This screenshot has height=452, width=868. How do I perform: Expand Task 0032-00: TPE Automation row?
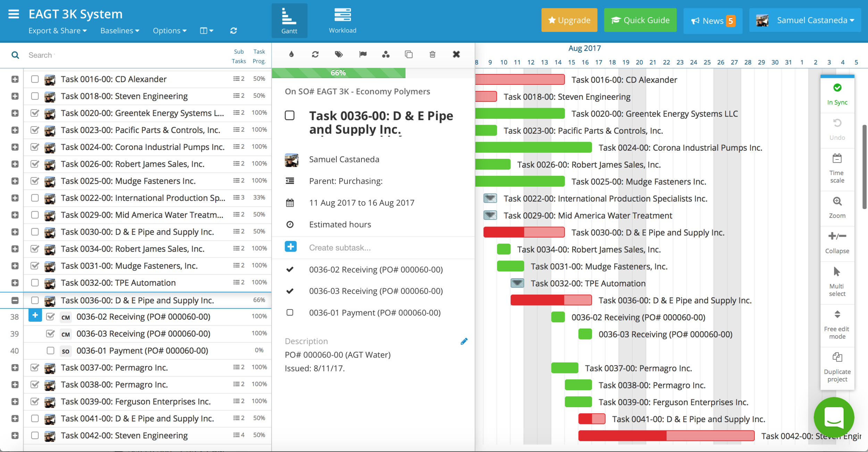(15, 283)
